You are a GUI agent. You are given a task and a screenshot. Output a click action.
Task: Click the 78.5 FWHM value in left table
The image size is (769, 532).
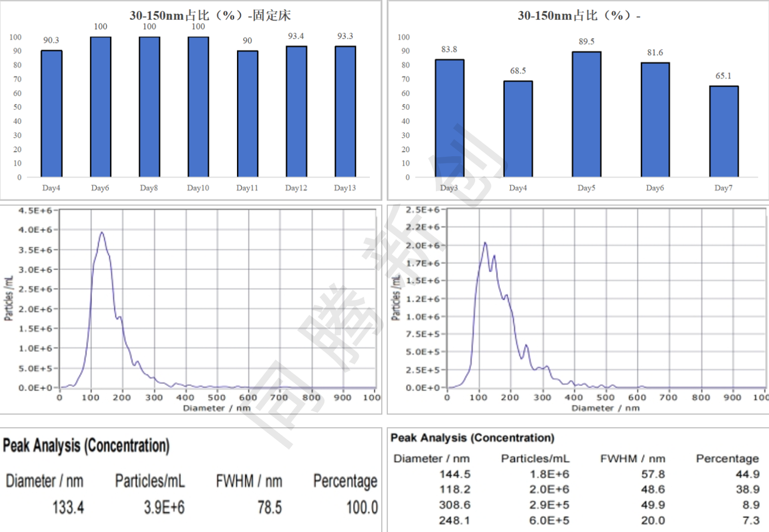point(269,507)
